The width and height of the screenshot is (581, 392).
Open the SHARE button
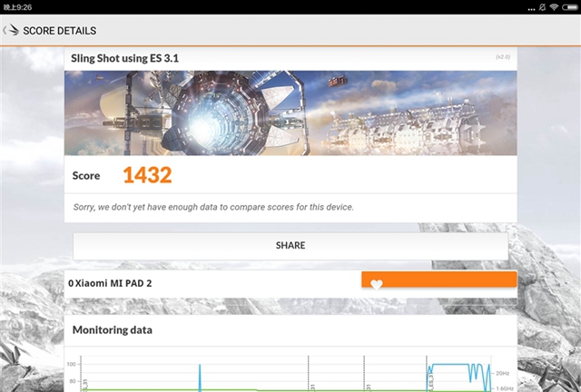pos(290,246)
